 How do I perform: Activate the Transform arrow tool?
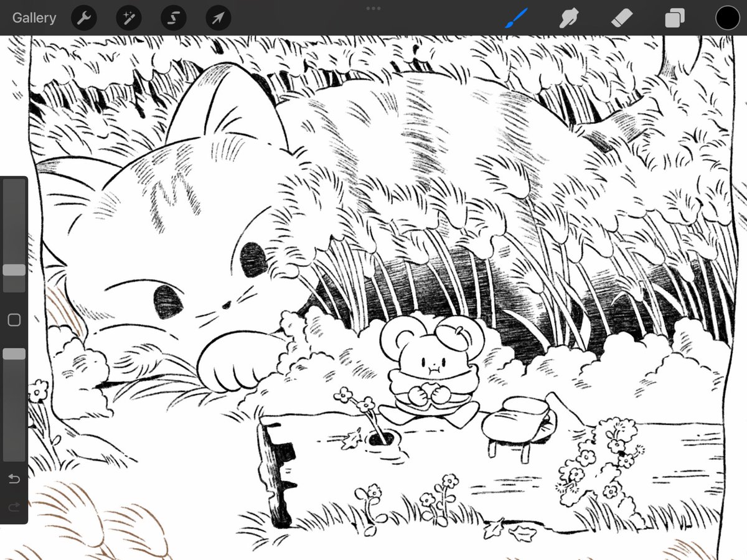218,18
